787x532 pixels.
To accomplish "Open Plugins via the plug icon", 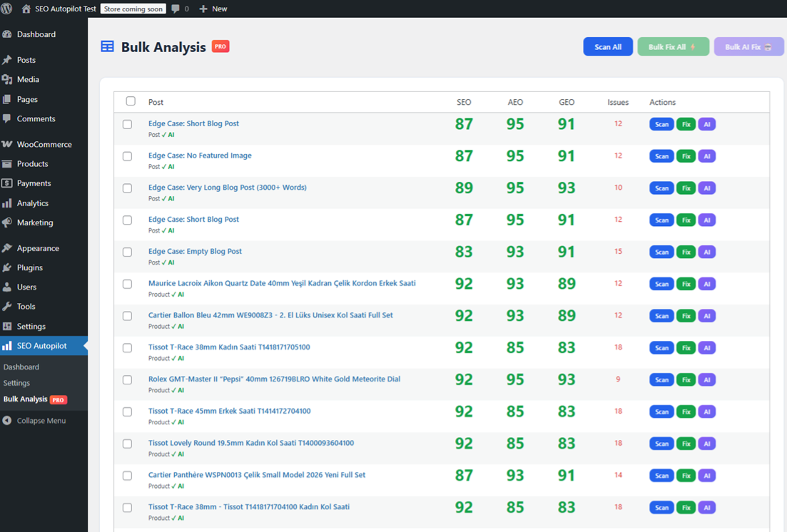I will tap(9, 267).
